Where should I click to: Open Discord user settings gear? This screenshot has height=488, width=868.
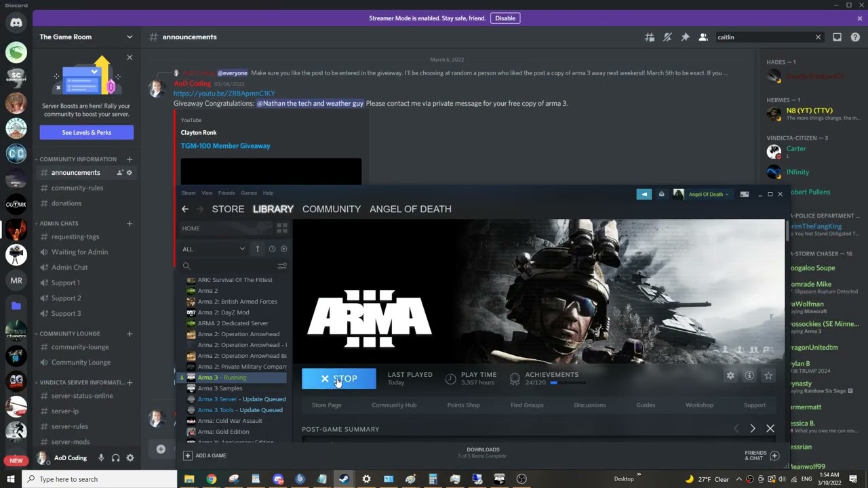(x=130, y=458)
